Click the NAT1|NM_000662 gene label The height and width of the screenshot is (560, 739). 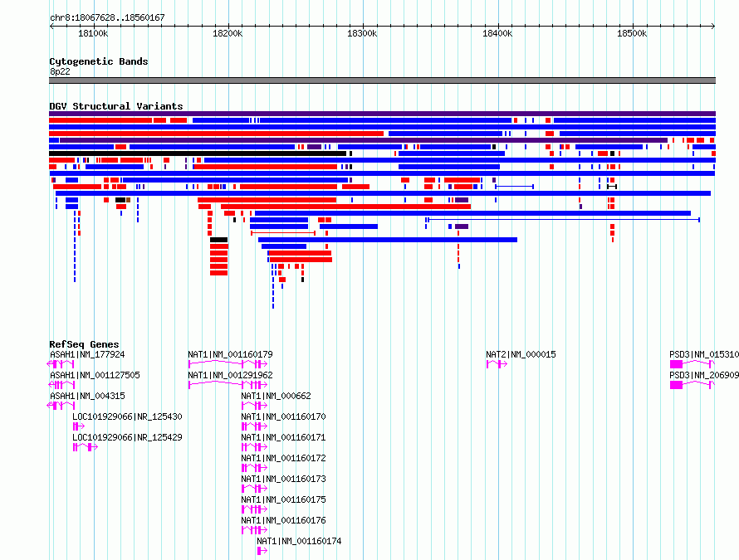(276, 396)
